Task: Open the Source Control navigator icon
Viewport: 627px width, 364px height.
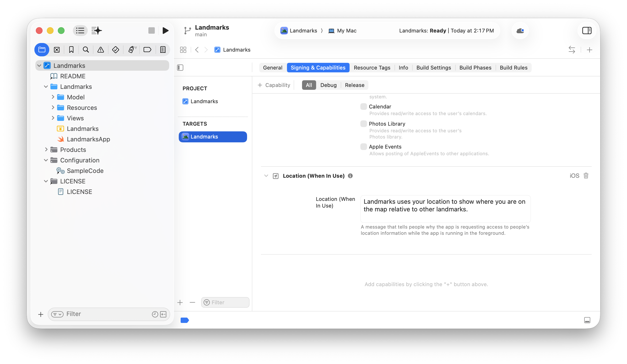Action: (x=57, y=50)
